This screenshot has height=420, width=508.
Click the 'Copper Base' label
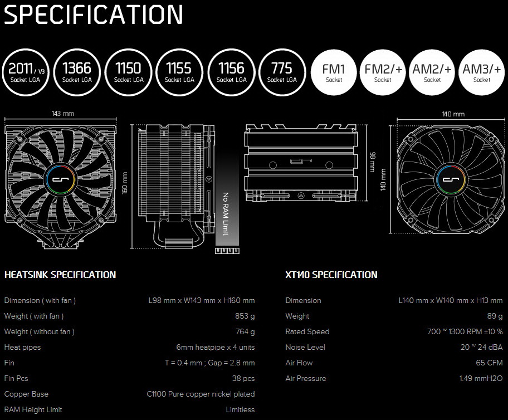point(26,394)
